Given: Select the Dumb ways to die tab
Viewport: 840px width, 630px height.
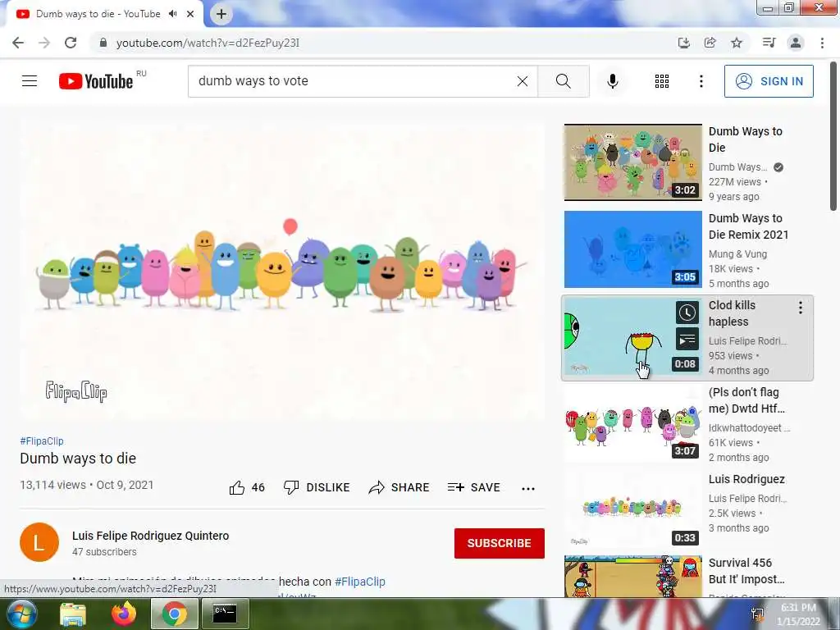Looking at the screenshot, I should tap(98, 14).
